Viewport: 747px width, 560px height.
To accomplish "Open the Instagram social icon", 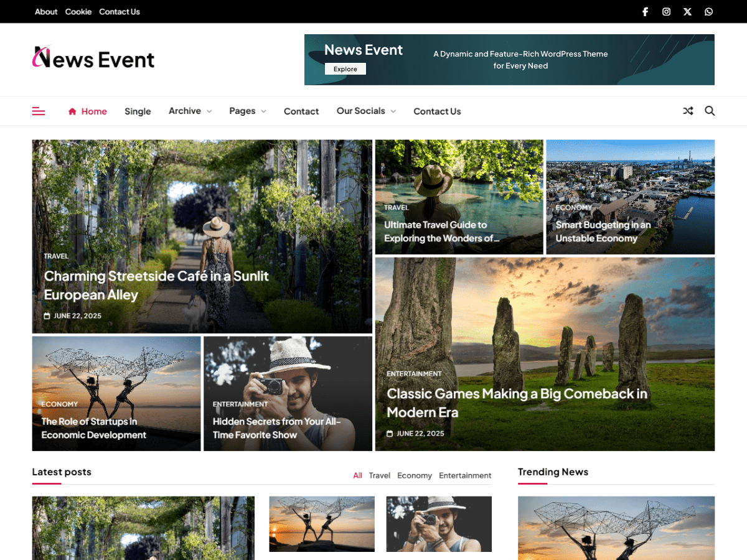I will [x=666, y=12].
